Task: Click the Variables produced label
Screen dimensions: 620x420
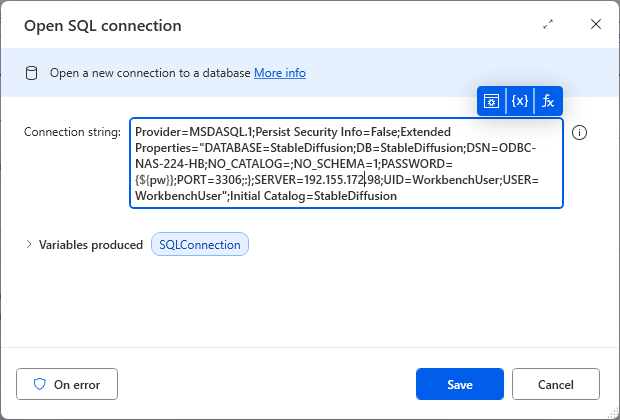Action: coord(90,244)
